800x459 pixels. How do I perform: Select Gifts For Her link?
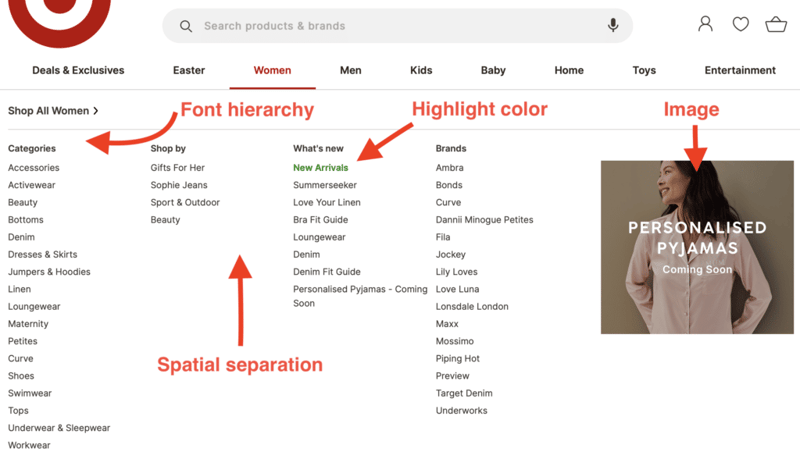coord(178,168)
